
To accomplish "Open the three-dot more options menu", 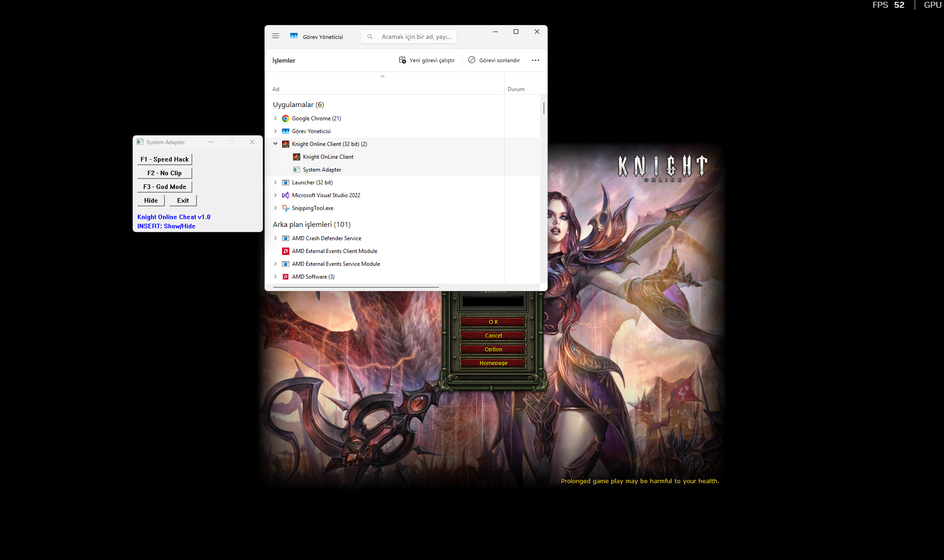I will pyautogui.click(x=536, y=60).
